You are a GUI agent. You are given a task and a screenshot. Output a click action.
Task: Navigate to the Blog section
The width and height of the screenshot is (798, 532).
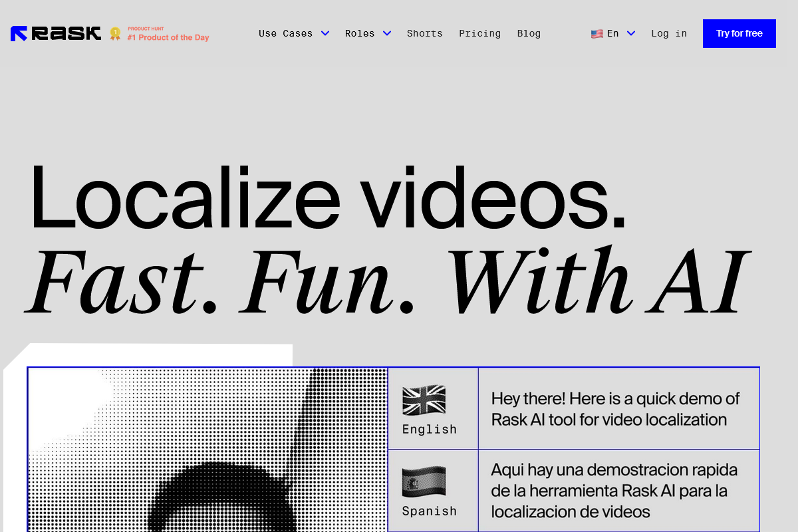(x=529, y=33)
